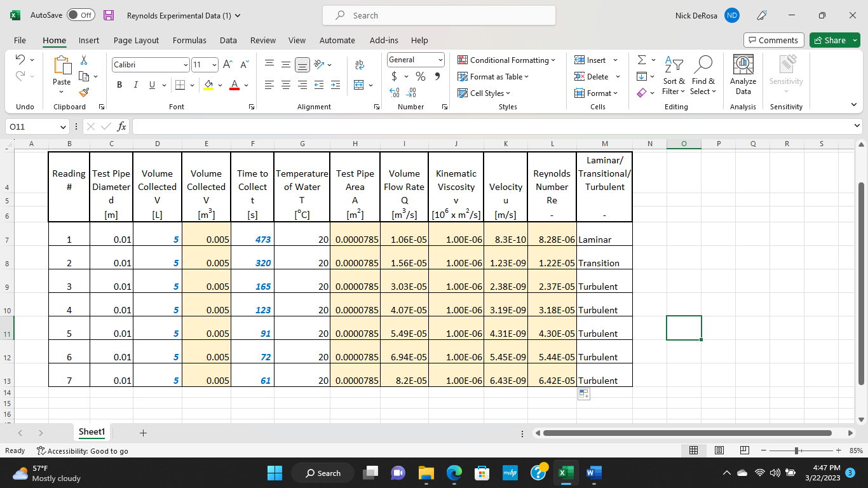Click the Comma Style icon
This screenshot has width=868, height=488.
437,76
